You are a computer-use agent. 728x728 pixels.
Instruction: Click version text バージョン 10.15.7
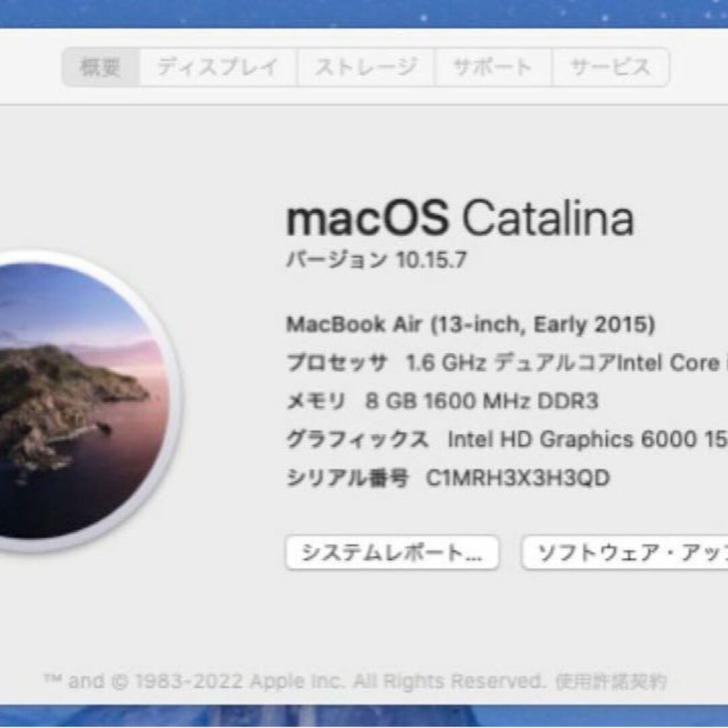pyautogui.click(x=377, y=260)
